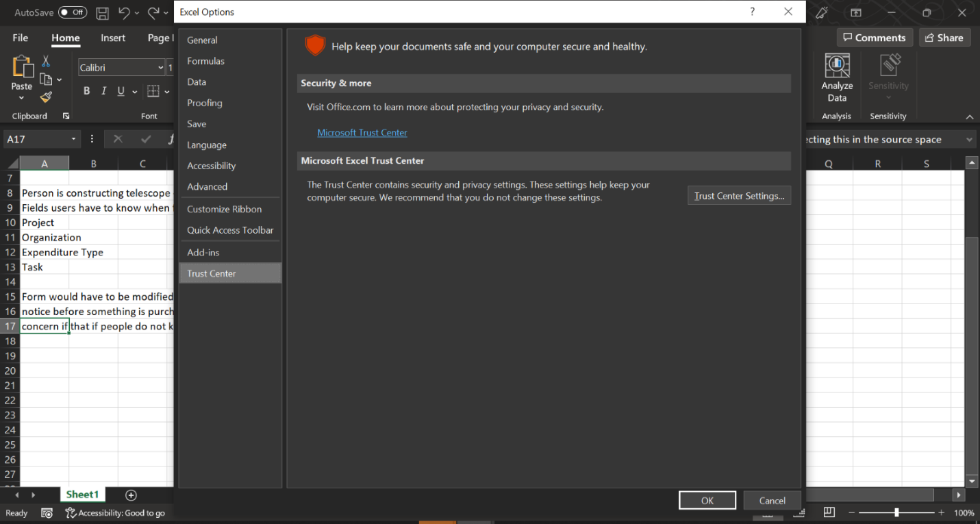Click the zoom out minus icon
The image size is (980, 524).
[x=852, y=512]
